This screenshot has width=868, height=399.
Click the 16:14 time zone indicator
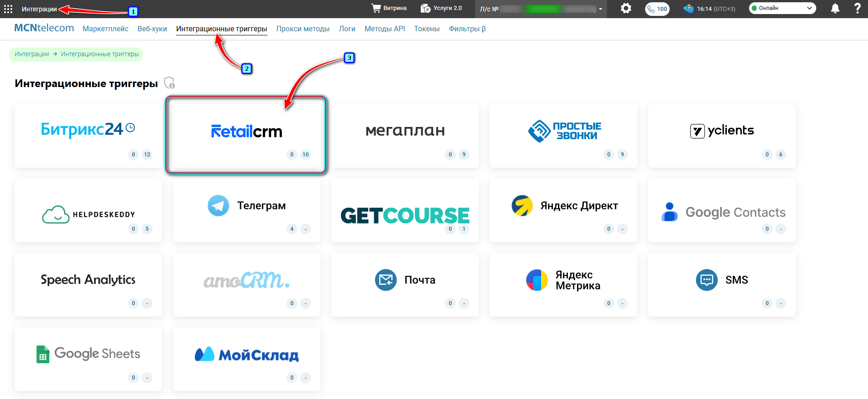pos(710,9)
